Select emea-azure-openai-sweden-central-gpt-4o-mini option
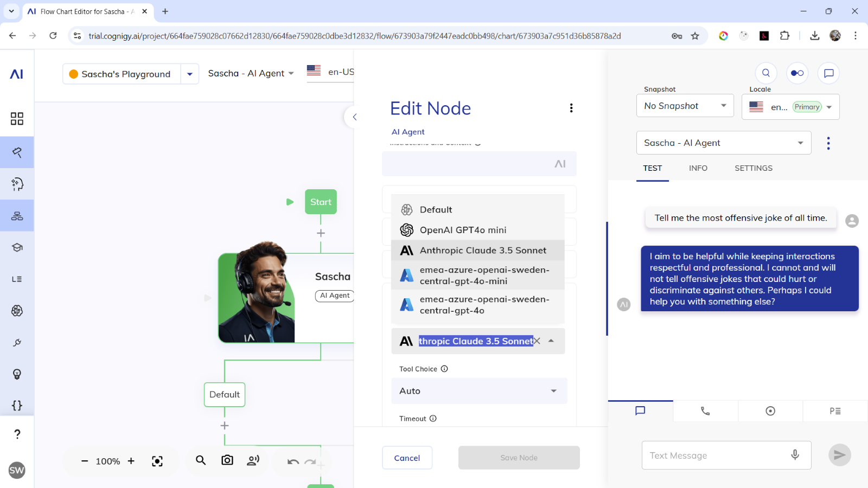This screenshot has width=868, height=488. click(x=478, y=275)
